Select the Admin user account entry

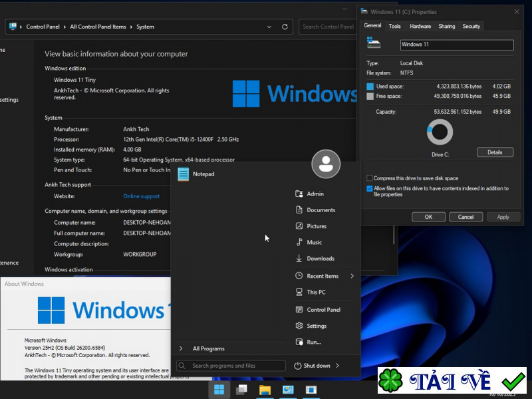pyautogui.click(x=313, y=194)
